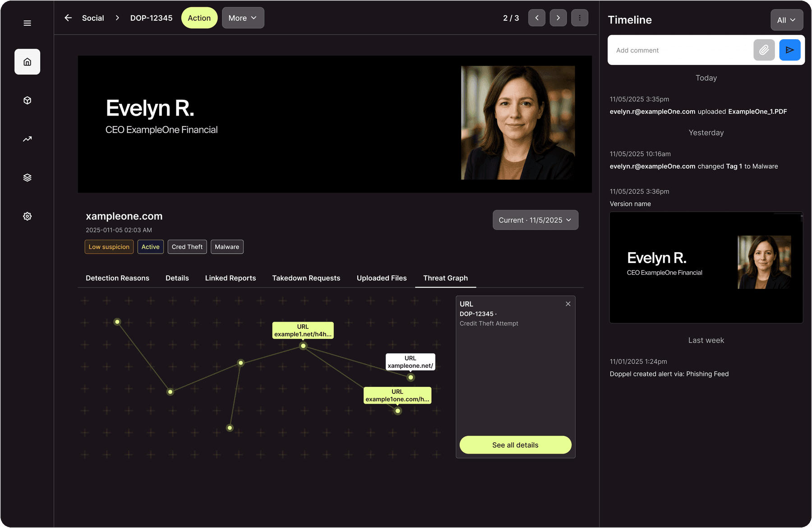
Task: Toggle the Malware tag on the alert
Action: (227, 247)
